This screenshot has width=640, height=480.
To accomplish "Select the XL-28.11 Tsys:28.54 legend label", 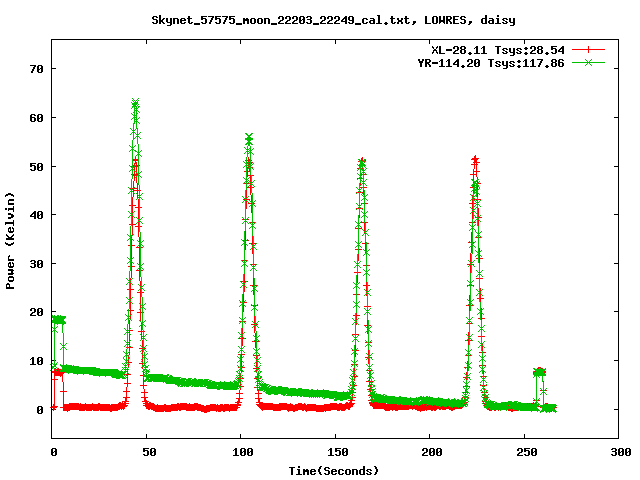I will (498, 50).
